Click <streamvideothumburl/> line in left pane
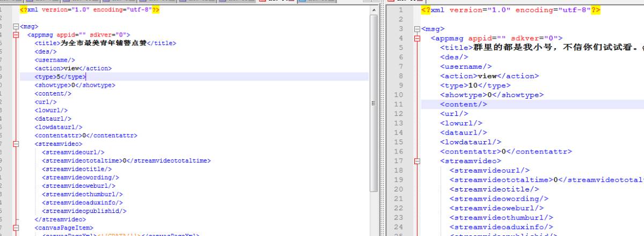The height and width of the screenshot is (236, 644). pyautogui.click(x=82, y=194)
